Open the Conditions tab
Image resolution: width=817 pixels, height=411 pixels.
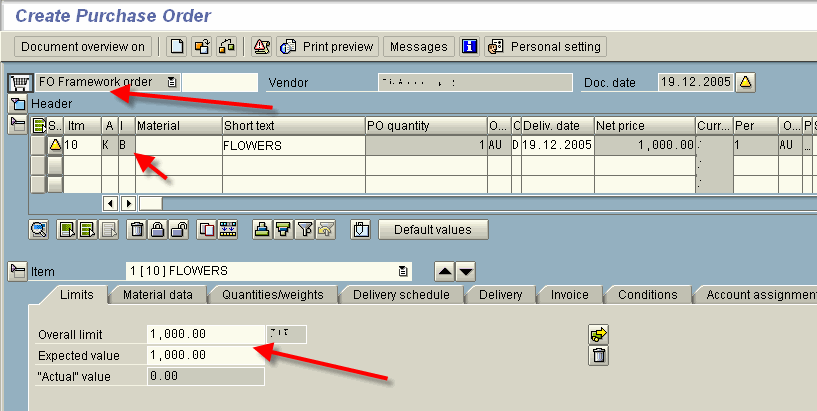click(648, 295)
